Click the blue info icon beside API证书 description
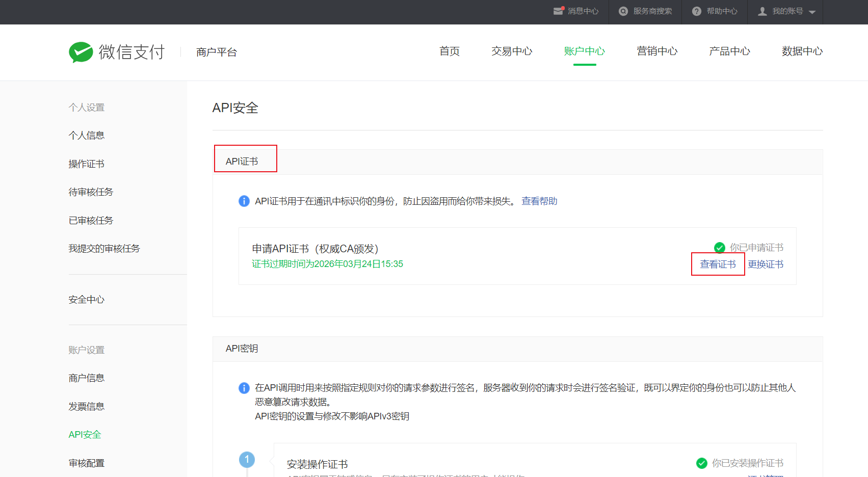The height and width of the screenshot is (477, 868). tap(244, 201)
